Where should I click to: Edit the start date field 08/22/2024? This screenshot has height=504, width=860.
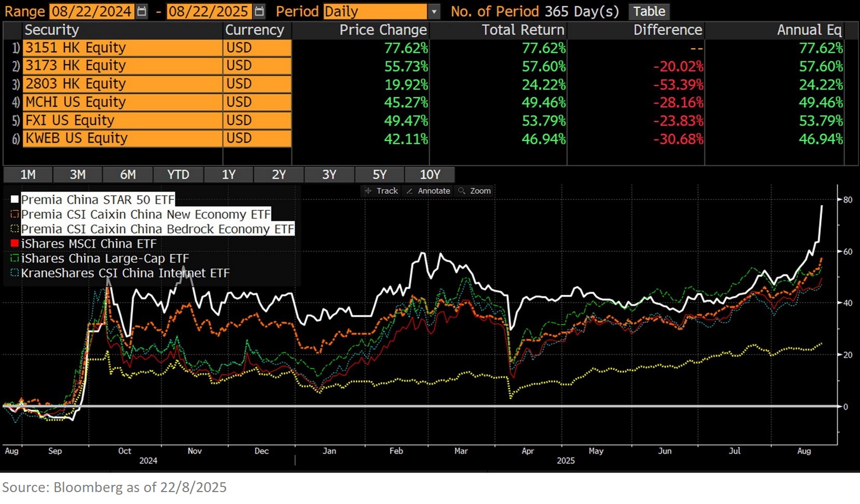click(91, 11)
